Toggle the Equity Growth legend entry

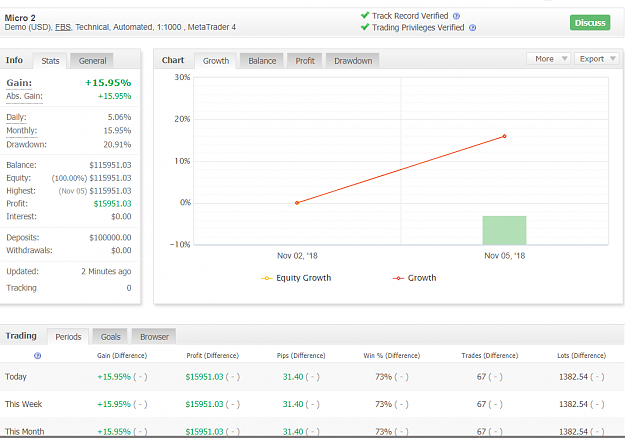[x=296, y=278]
